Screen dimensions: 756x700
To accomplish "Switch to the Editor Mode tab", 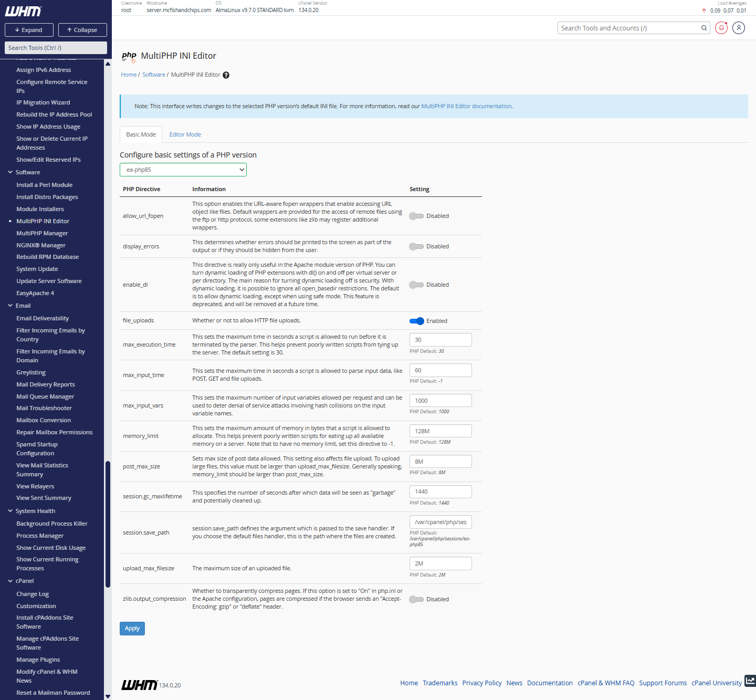I will 185,134.
